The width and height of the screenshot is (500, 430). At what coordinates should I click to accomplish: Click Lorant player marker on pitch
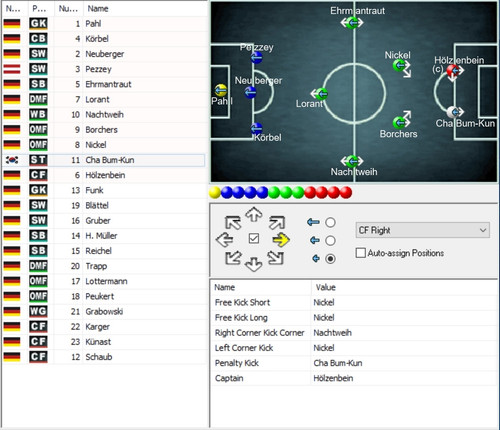point(321,94)
